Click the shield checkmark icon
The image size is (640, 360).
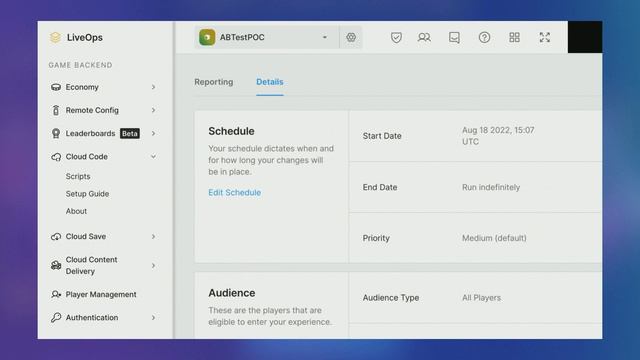click(x=396, y=38)
